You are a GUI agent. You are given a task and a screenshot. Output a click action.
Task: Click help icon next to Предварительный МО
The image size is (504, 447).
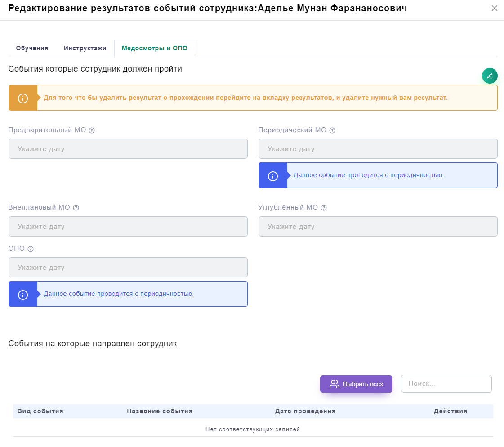pyautogui.click(x=92, y=130)
